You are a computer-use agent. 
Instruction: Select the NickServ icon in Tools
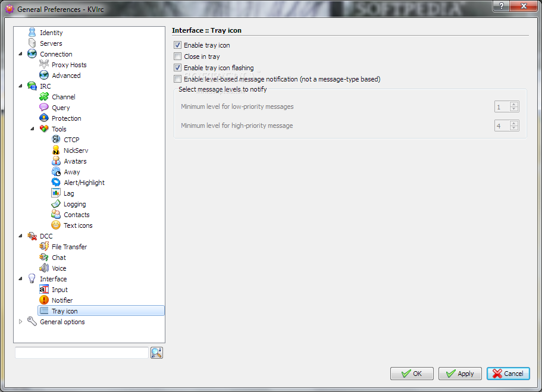56,150
